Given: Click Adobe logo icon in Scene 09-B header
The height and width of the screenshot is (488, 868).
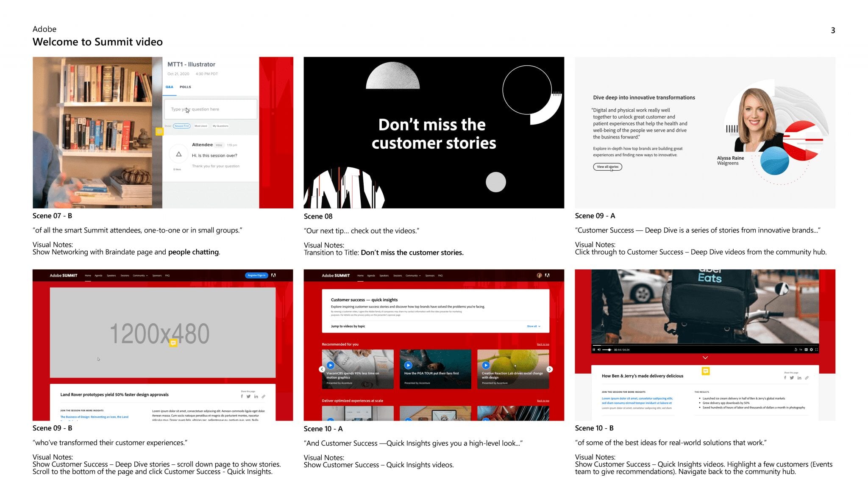Looking at the screenshot, I should coord(273,275).
